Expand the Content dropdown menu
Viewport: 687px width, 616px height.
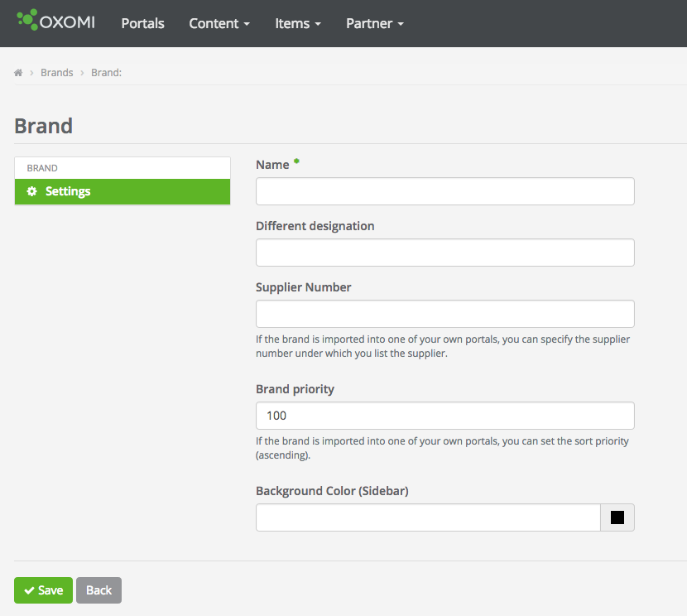tap(219, 23)
